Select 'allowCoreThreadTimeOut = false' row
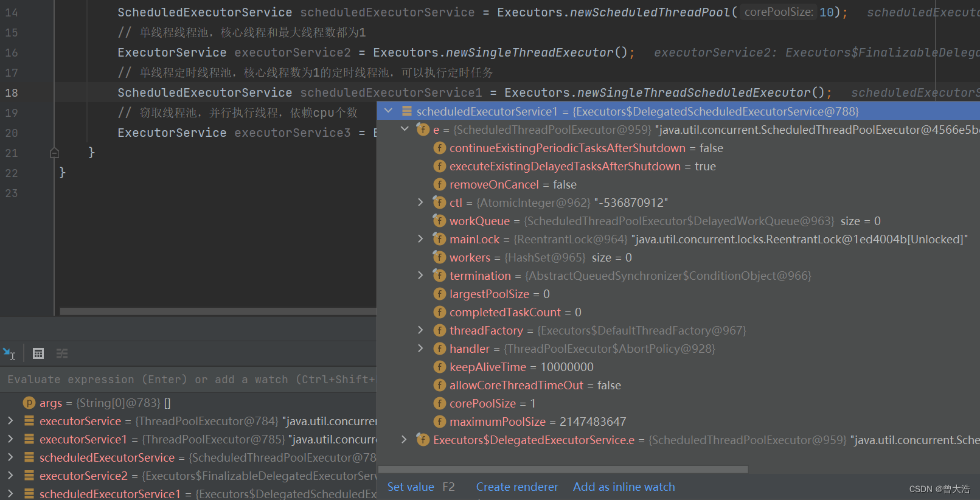980x500 pixels. [x=678, y=385]
